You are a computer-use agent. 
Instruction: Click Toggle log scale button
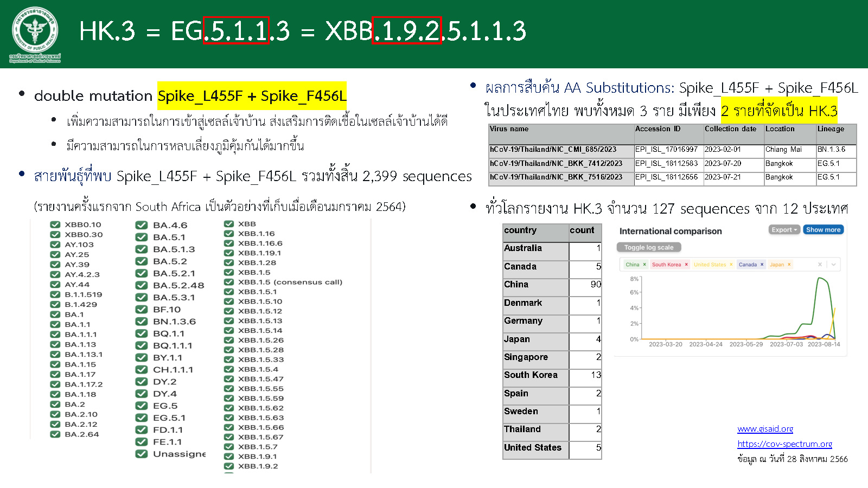point(648,247)
